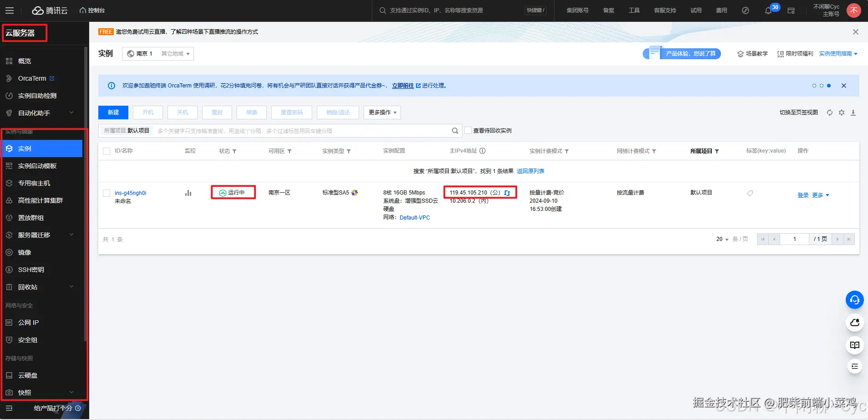This screenshot has height=420, width=868.
Task: Click 切换至页签视图 to switch view
Action: coord(799,113)
